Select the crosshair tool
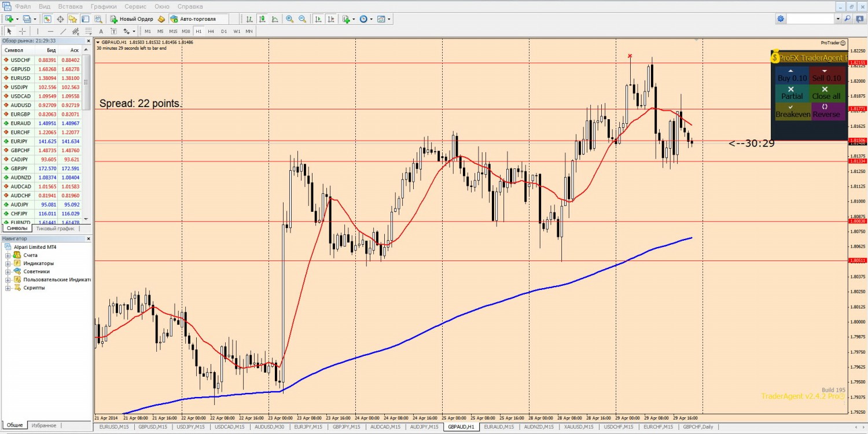Image resolution: width=868 pixels, height=434 pixels. [22, 31]
